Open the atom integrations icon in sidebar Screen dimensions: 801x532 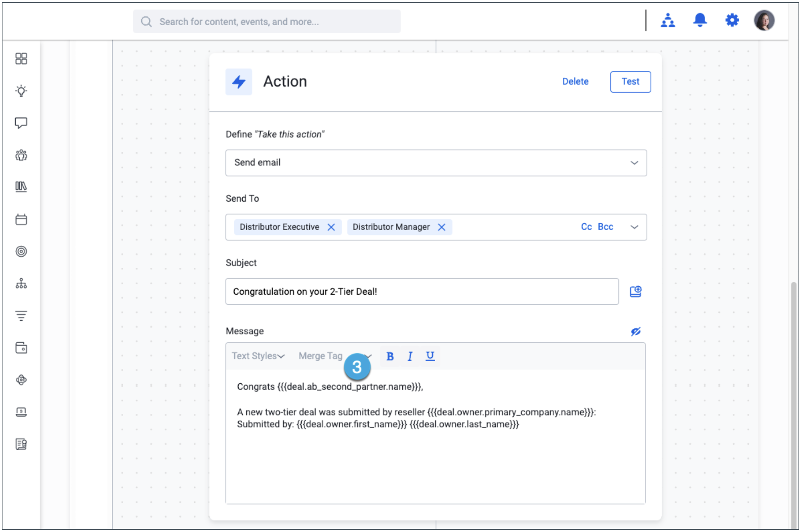point(21,380)
